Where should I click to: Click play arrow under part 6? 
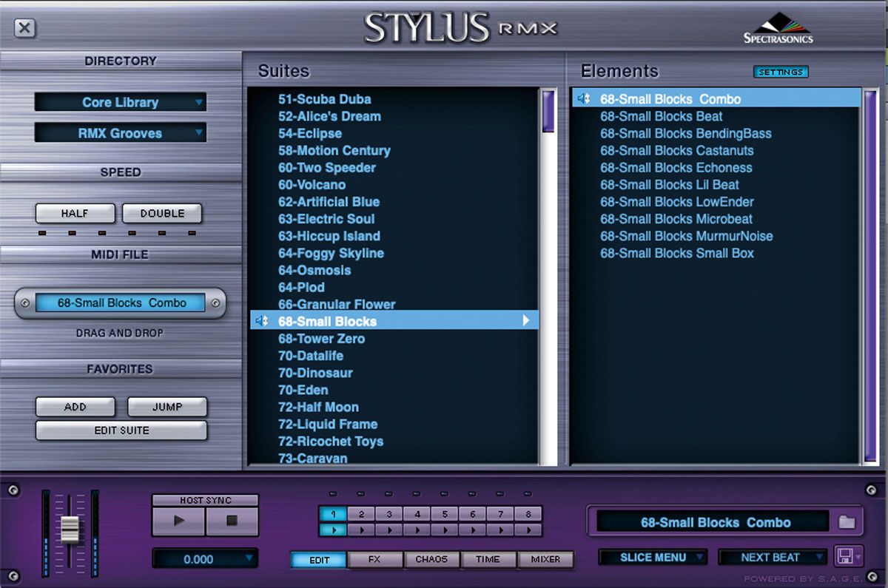(x=473, y=530)
